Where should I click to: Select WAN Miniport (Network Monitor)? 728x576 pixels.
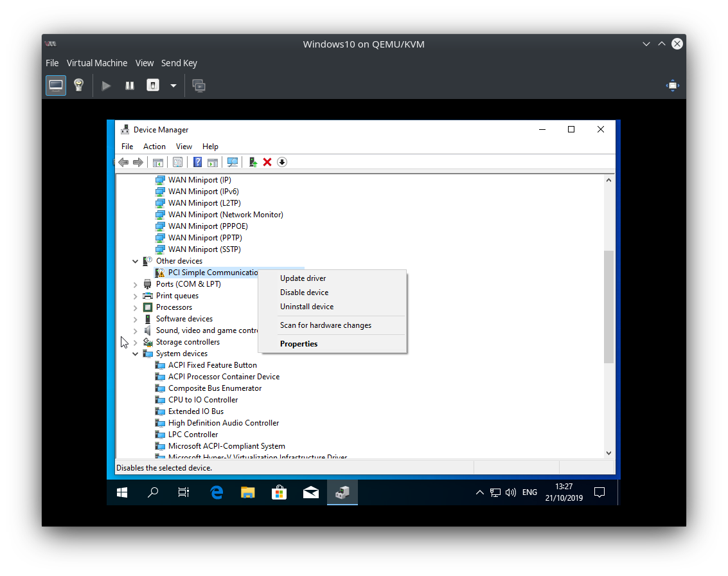pos(226,215)
